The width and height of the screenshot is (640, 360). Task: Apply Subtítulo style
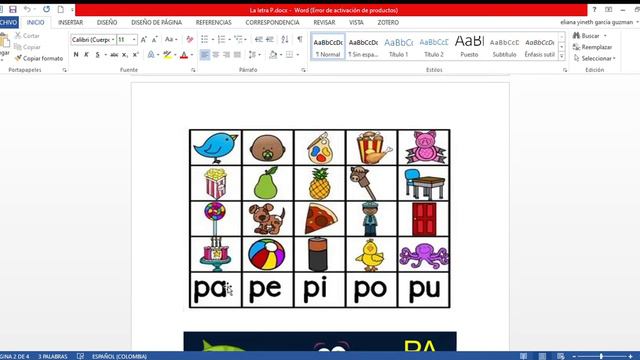coord(504,47)
